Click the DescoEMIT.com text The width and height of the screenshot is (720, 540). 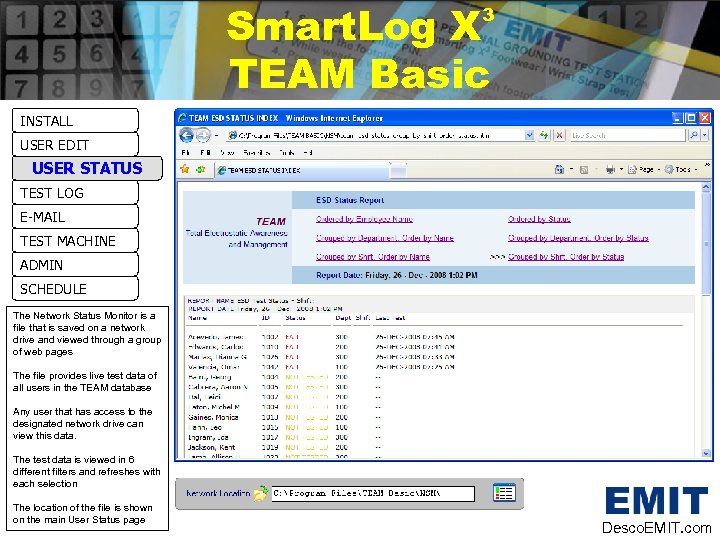click(x=656, y=528)
